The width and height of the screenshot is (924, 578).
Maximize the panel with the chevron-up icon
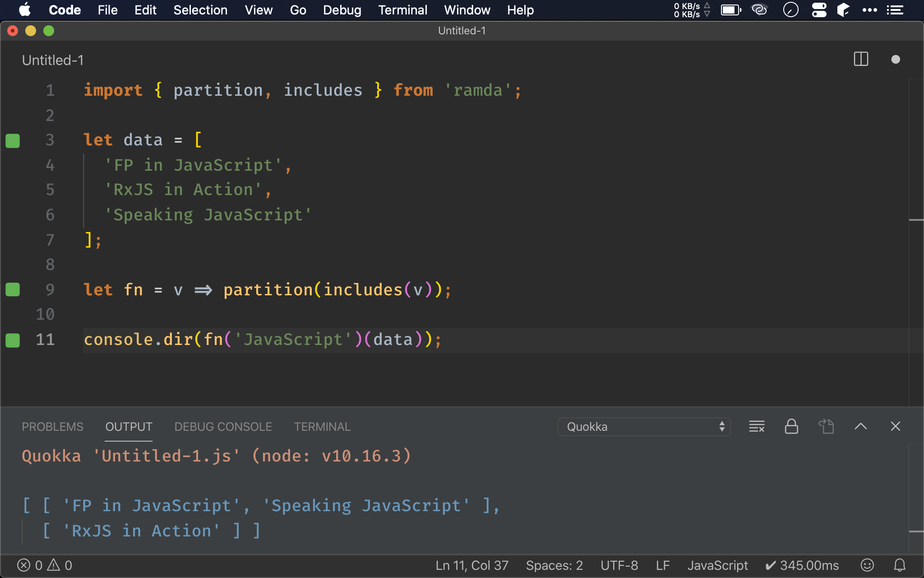click(x=861, y=426)
